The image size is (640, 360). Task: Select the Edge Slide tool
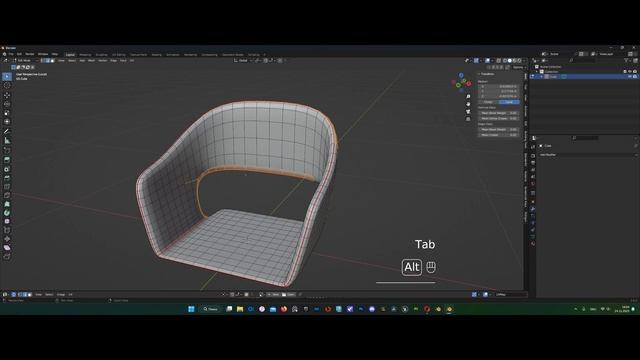point(7,230)
